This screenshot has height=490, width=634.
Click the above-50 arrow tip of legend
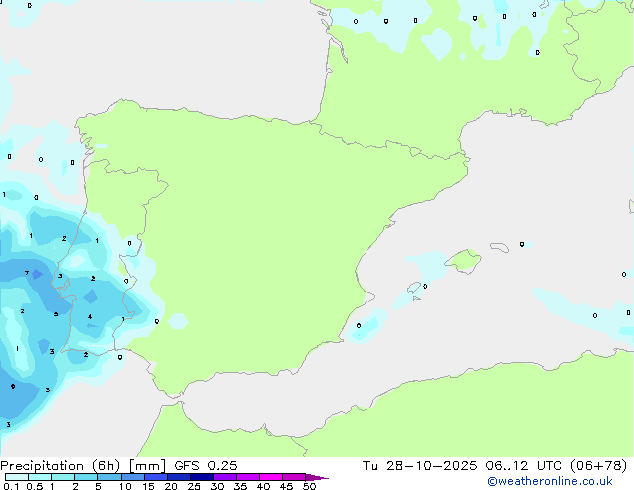(317, 477)
